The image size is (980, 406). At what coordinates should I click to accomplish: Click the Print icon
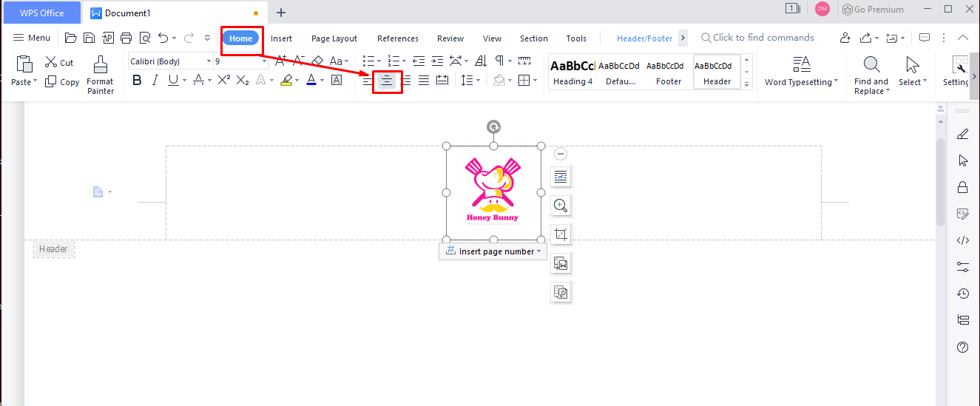point(126,38)
